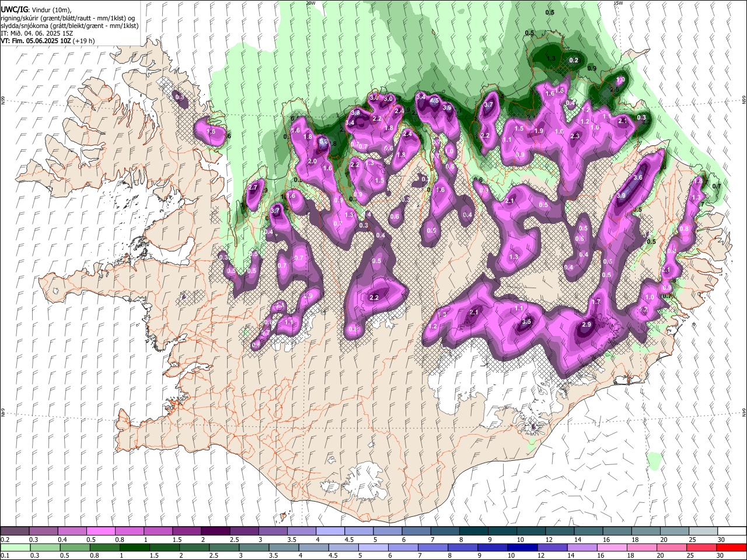Select upper legend swatch between 4 and 4.5
This screenshot has width=747, height=560.
[330, 531]
